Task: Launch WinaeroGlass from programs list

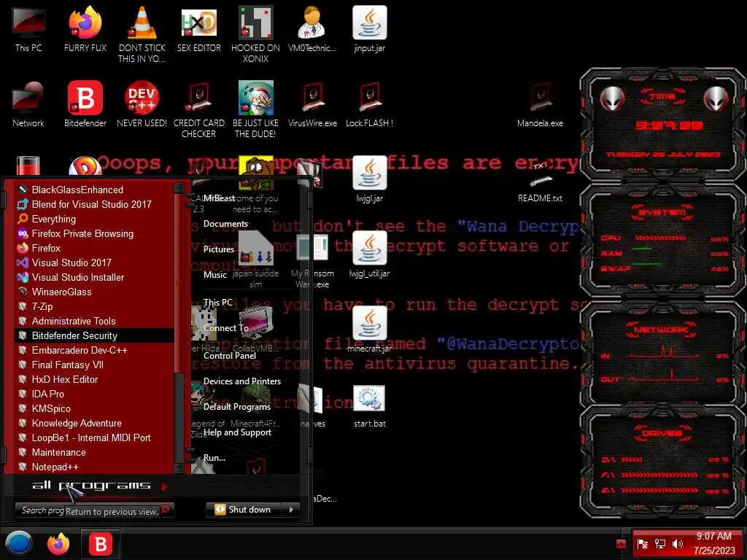Action: click(94, 292)
